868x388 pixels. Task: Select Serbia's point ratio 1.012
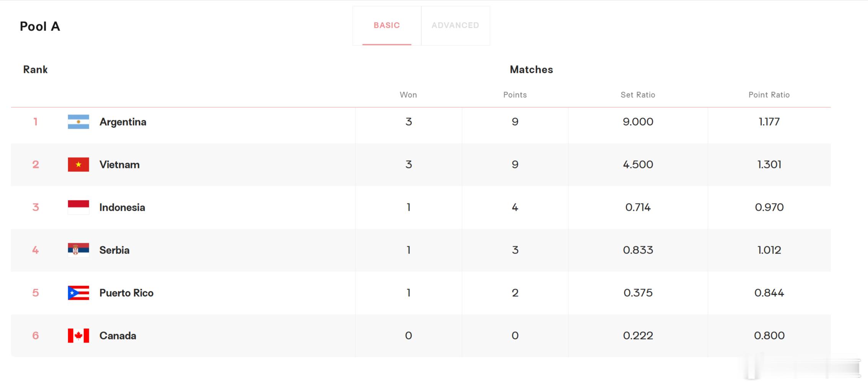(769, 250)
